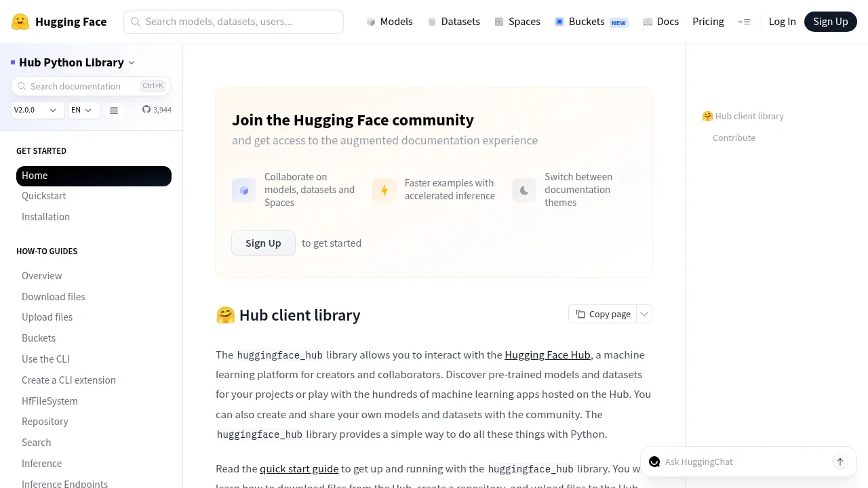Click the moon documentation themes icon

click(524, 190)
